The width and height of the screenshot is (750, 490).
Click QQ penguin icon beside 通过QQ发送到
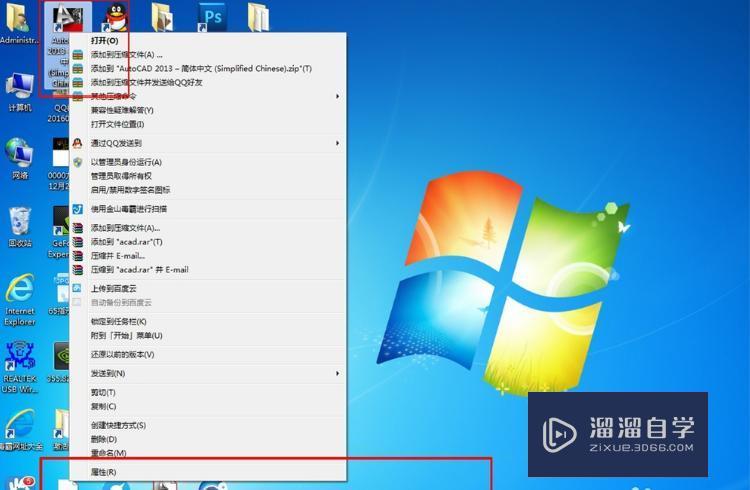pos(77,143)
